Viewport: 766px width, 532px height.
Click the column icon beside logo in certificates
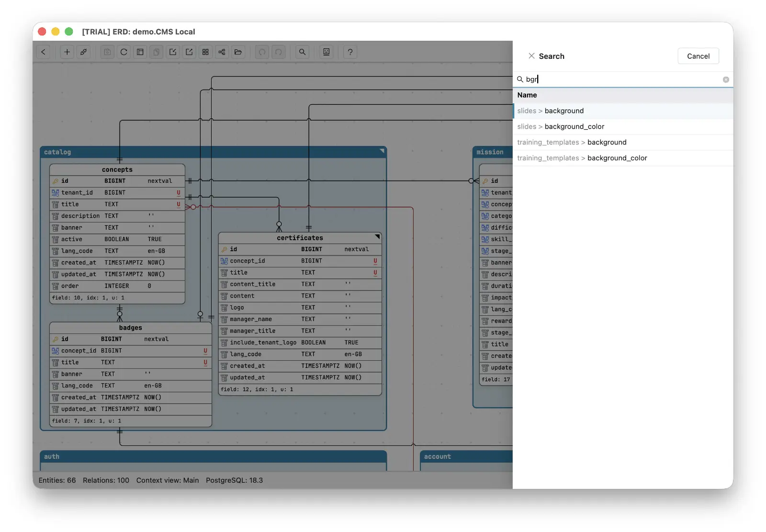click(224, 308)
